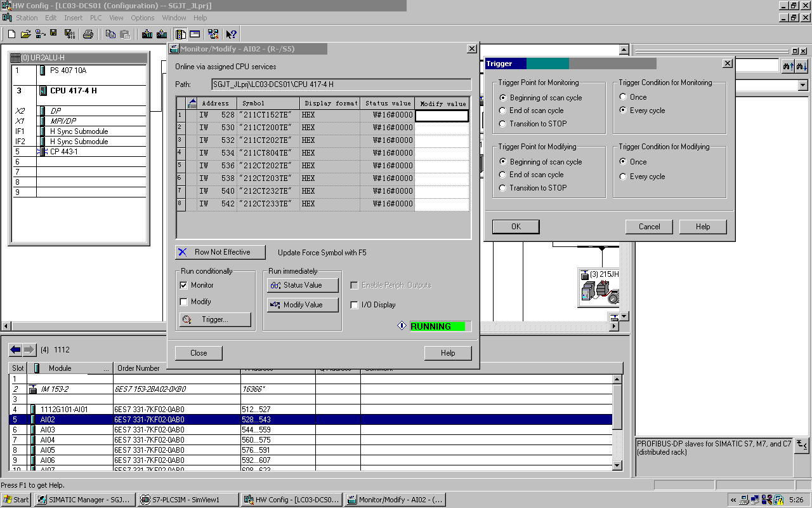Screen dimensions: 812x508
Task: Toggle the Hardware Catalog toolbar icon
Action: (180, 34)
